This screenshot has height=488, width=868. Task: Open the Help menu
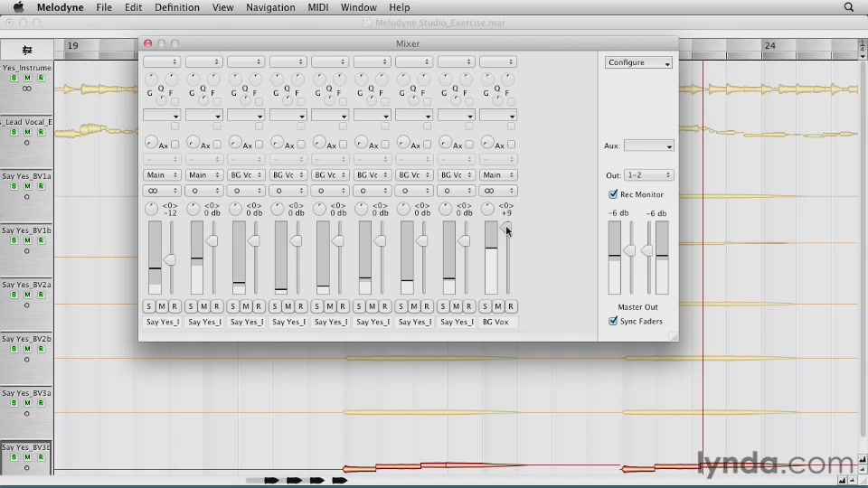399,7
